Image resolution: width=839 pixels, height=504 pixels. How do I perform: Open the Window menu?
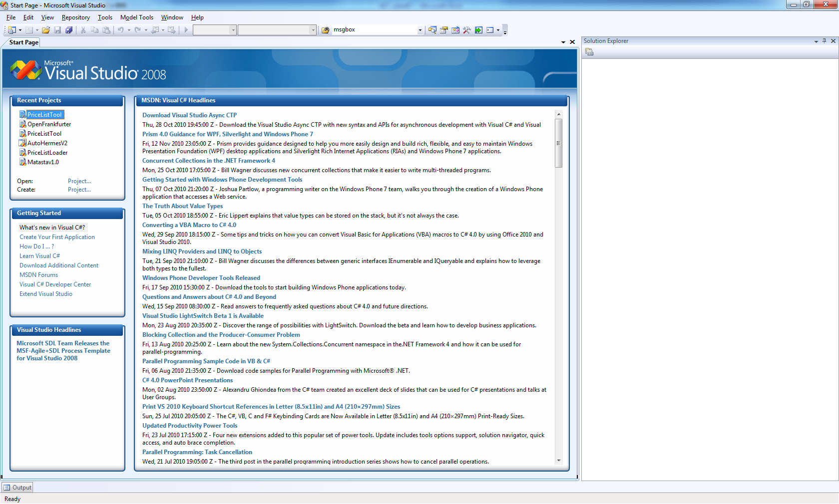(172, 17)
